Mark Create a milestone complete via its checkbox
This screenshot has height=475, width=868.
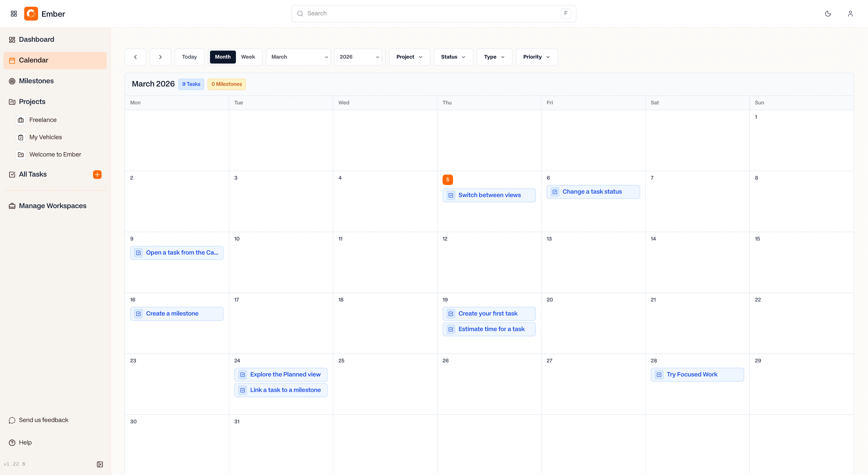point(139,314)
